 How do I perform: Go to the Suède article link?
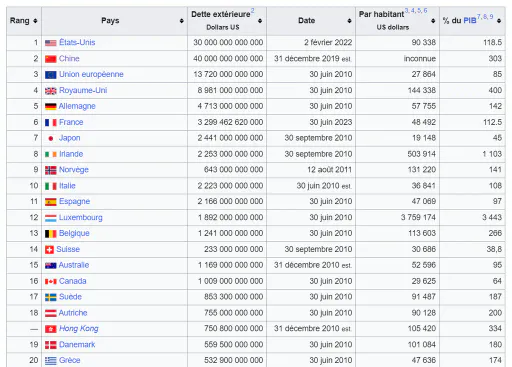point(70,297)
